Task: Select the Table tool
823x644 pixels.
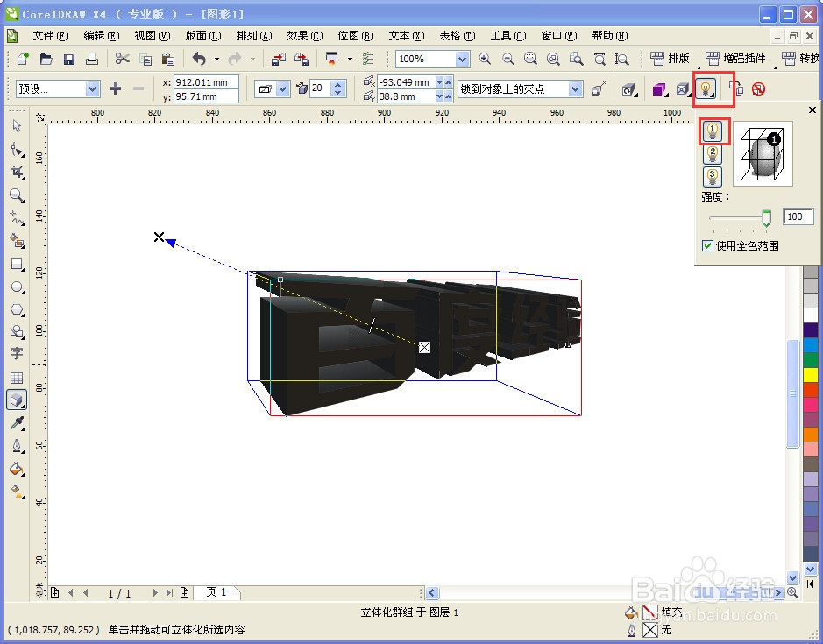Action: (17, 378)
